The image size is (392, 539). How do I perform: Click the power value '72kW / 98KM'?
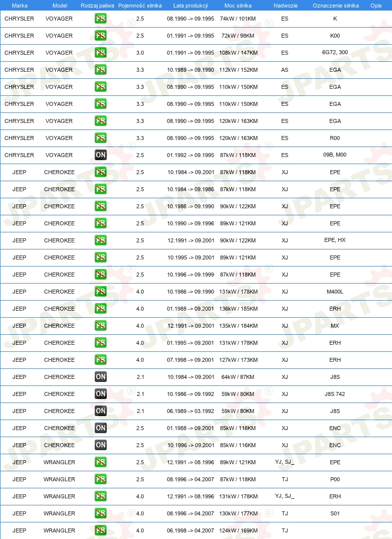click(238, 36)
